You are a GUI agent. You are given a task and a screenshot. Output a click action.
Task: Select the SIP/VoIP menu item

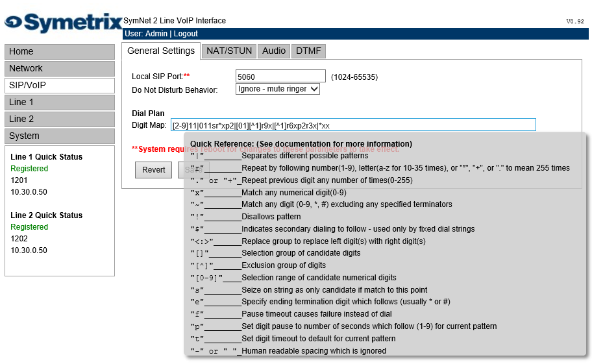point(60,85)
